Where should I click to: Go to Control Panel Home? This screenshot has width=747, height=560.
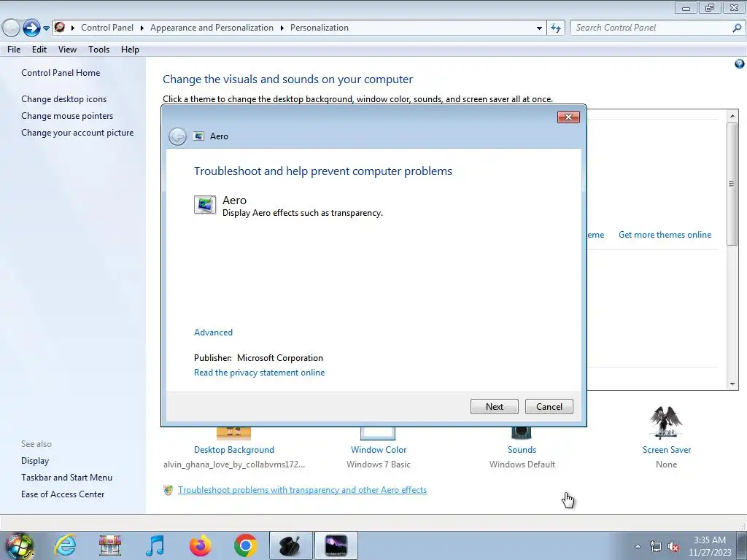click(61, 73)
